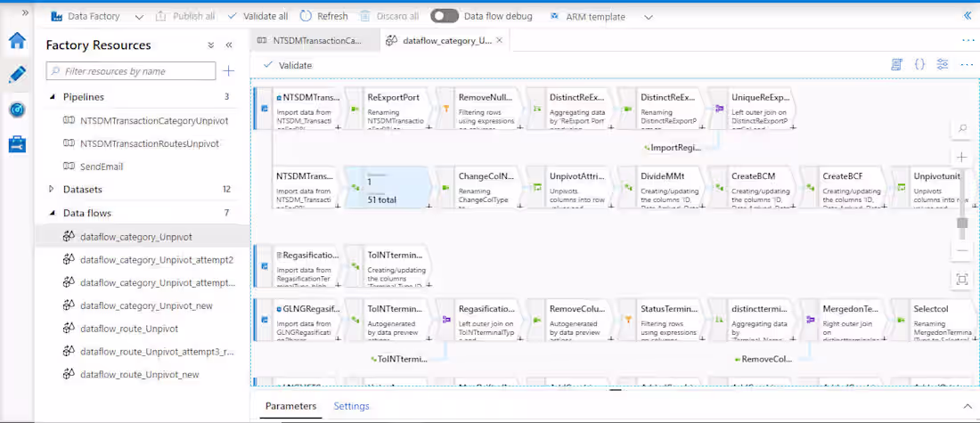Viewport: 980px width, 423px height.
Task: Collapse the Factory Resources panel
Action: [229, 45]
